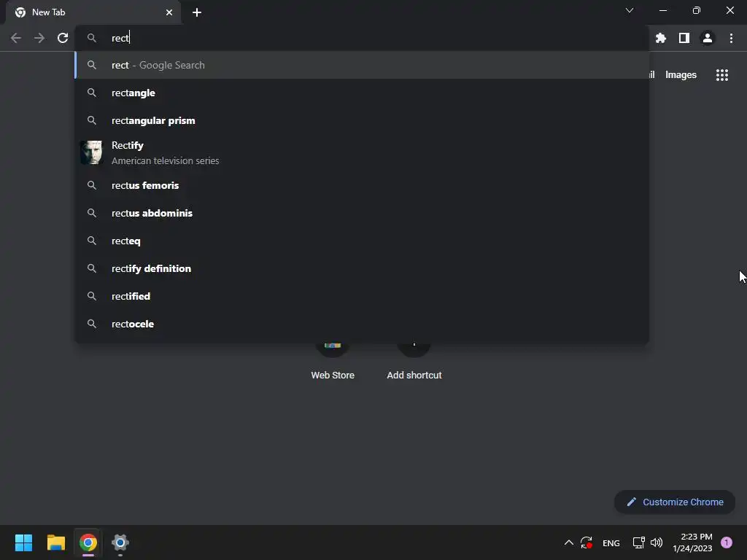Select the 'rectified' suggestion
This screenshot has width=747, height=560.
click(362, 296)
